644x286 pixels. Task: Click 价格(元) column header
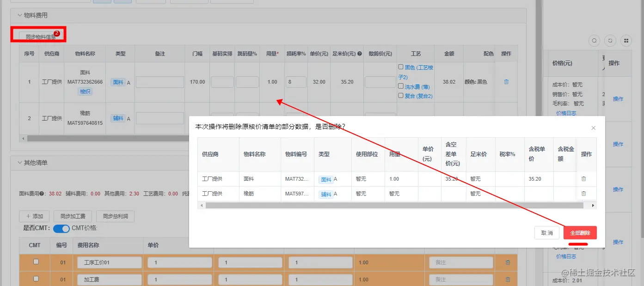coord(562,63)
